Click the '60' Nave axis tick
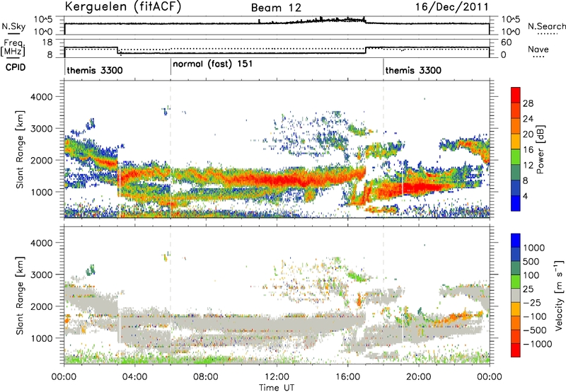The width and height of the screenshot is (566, 392). [507, 42]
